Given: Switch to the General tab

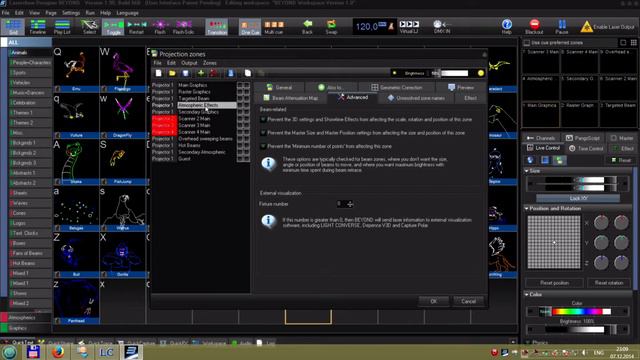Looking at the screenshot, I should pos(279,87).
